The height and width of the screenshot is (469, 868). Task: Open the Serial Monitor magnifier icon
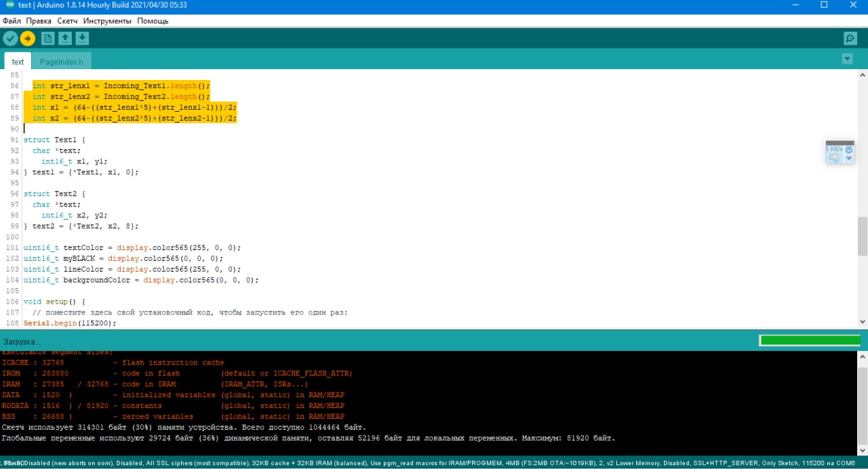click(x=850, y=39)
